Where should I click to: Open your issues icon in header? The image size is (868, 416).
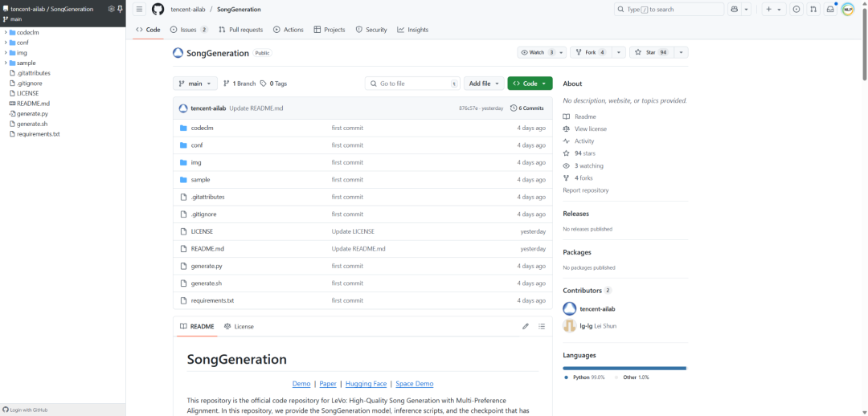796,10
